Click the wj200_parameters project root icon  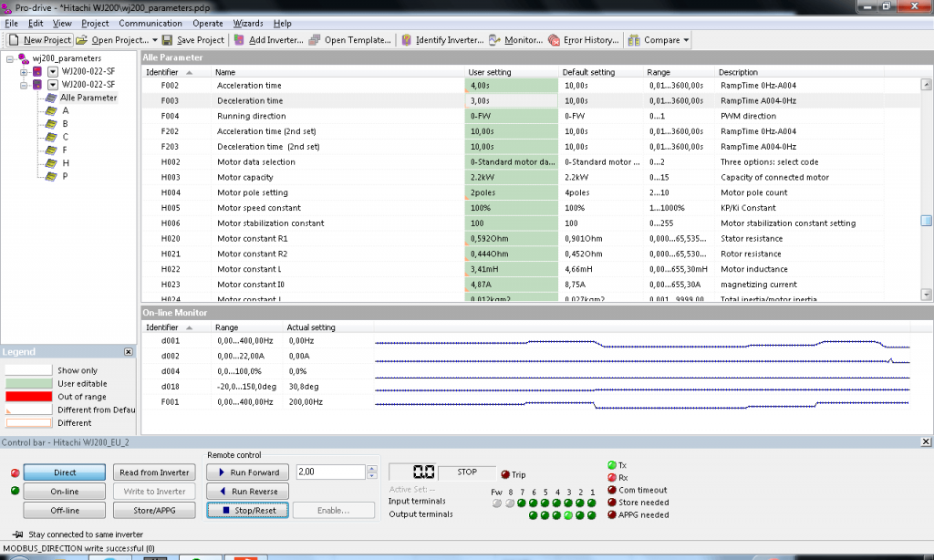coord(23,57)
